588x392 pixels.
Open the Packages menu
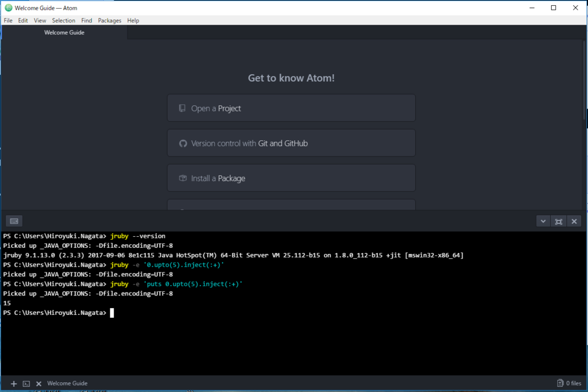[110, 21]
